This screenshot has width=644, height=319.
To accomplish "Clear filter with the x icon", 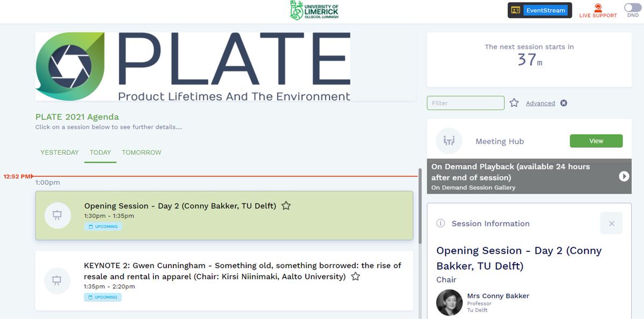I will tap(563, 103).
